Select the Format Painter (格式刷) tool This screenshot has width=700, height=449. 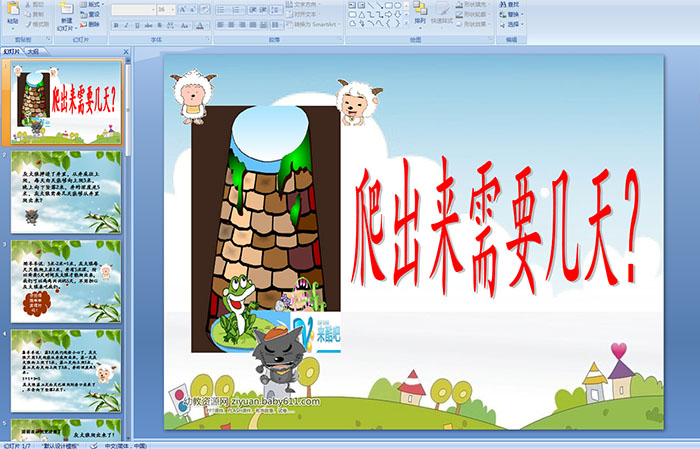click(x=37, y=24)
